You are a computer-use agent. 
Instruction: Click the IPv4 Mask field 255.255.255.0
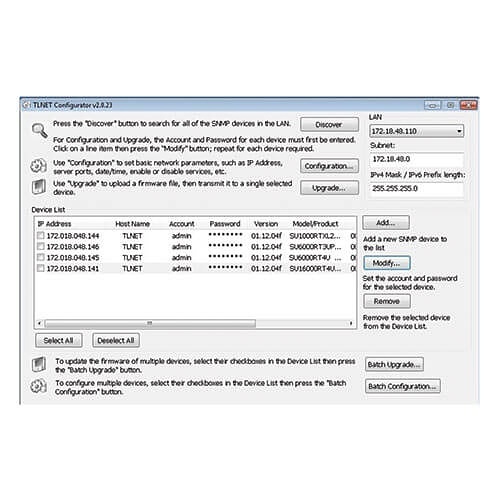(416, 189)
